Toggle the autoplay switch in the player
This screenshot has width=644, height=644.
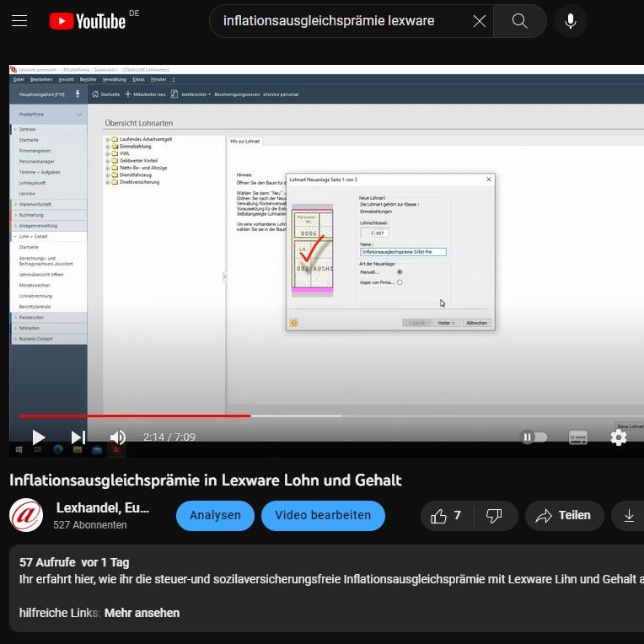(x=534, y=437)
